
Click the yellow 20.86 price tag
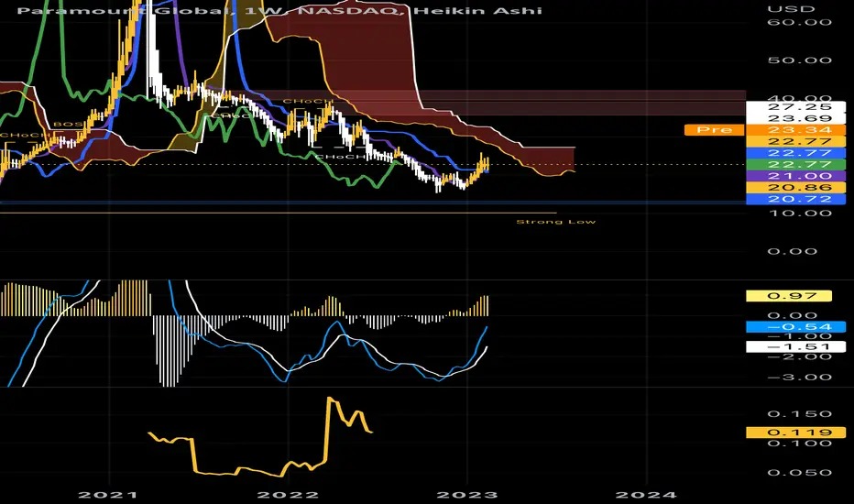[795, 188]
